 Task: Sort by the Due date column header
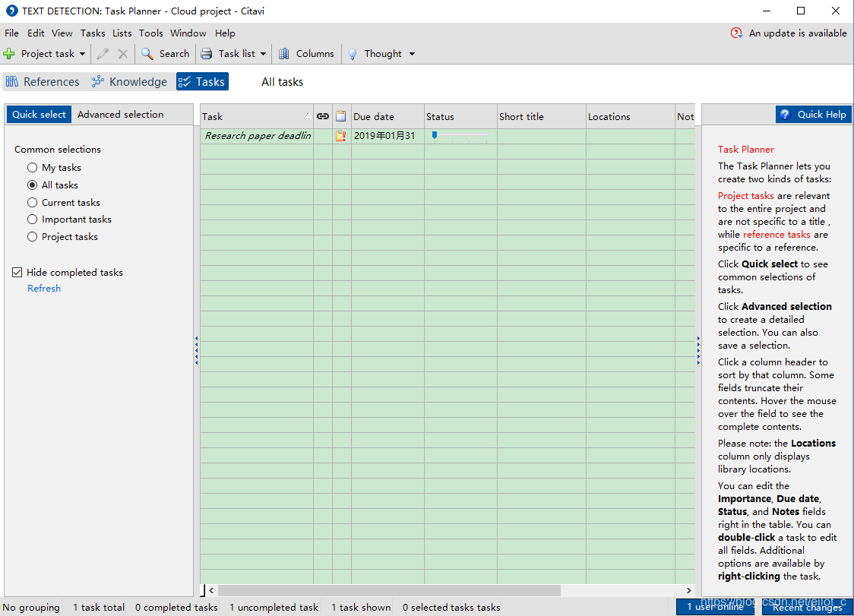point(387,116)
